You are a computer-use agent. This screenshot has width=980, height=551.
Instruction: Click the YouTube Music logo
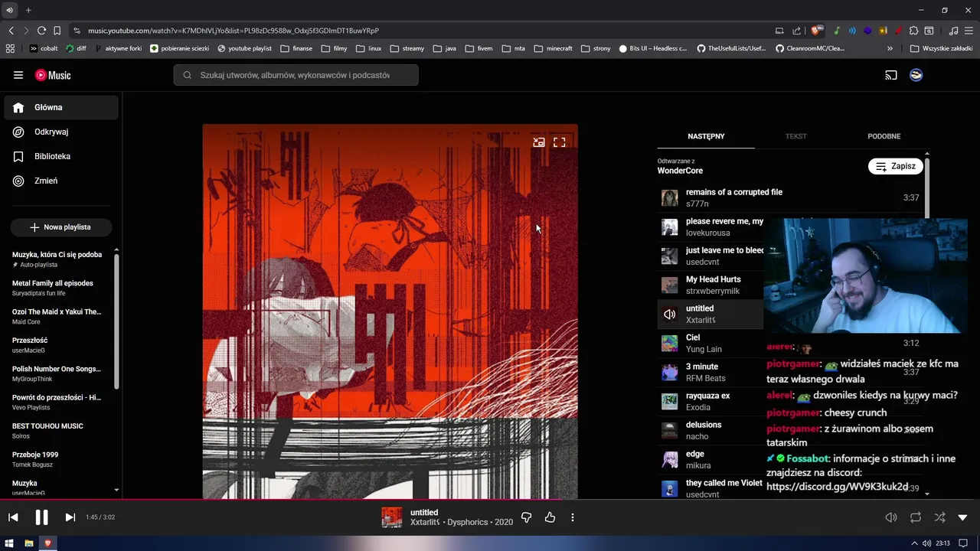click(x=53, y=75)
